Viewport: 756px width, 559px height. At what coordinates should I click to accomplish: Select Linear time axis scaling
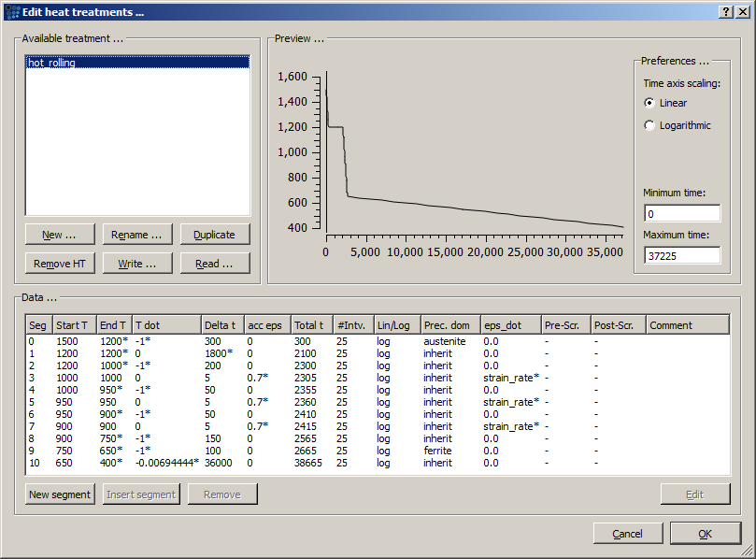point(649,103)
